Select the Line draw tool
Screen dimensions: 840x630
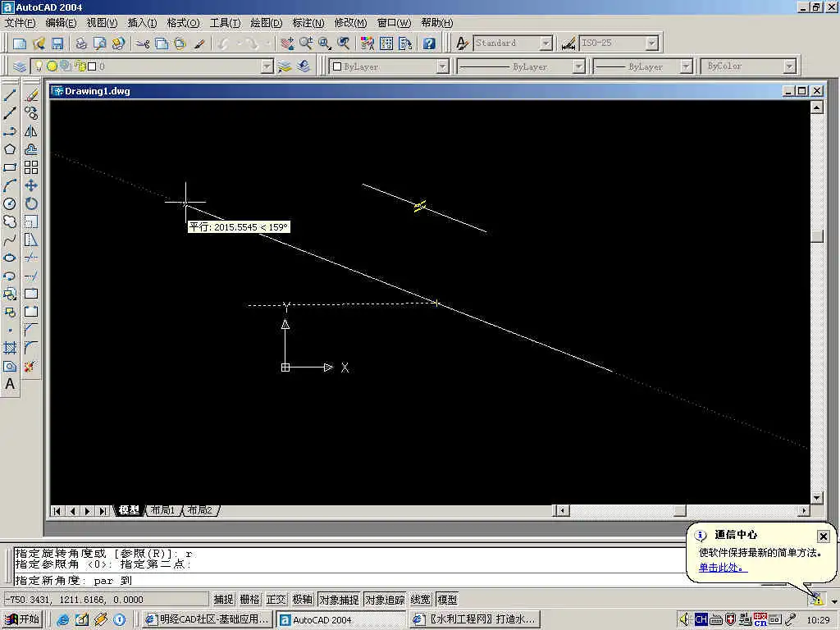point(10,95)
